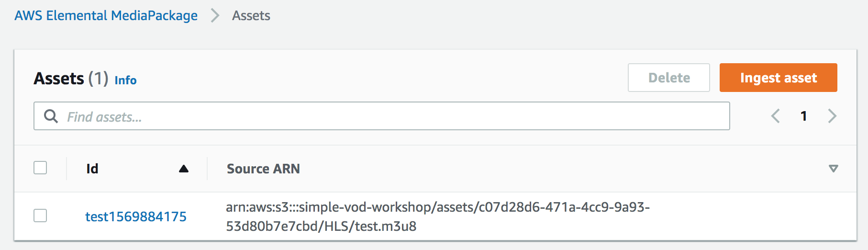The image size is (868, 250).
Task: Focus the Find assets search field
Action: [x=381, y=116]
